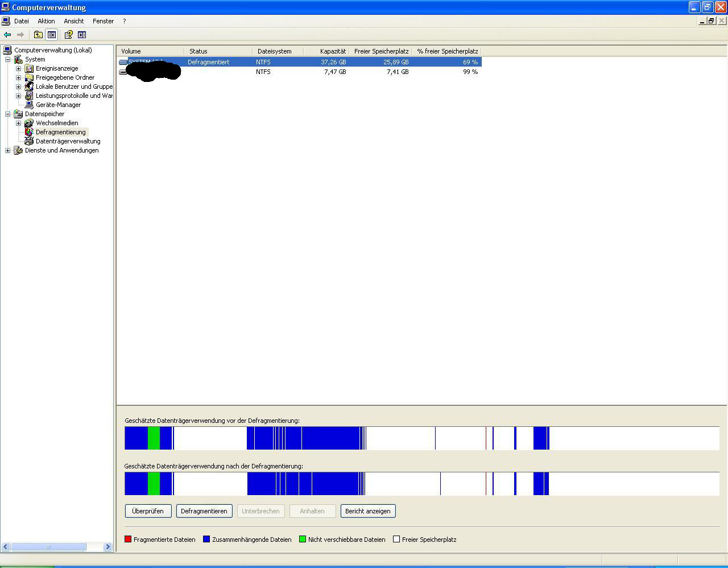728x568 pixels.
Task: Click the 69 % value
Action: pos(470,62)
